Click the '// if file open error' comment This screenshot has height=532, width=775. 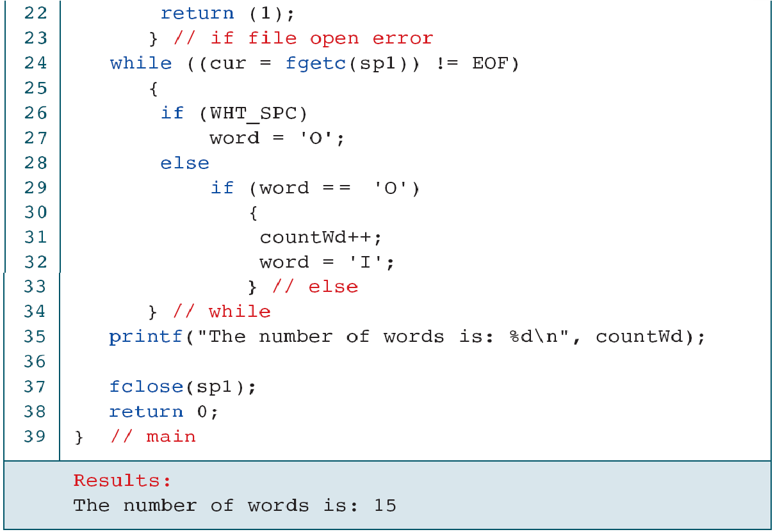click(304, 38)
